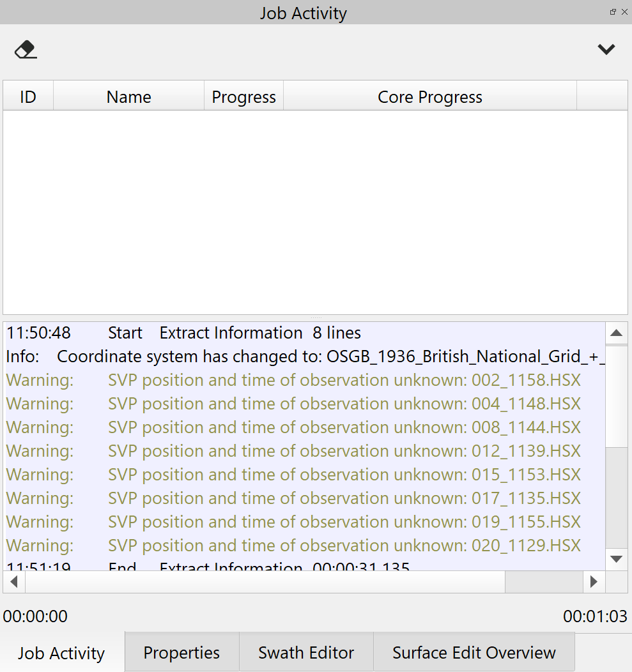Viewport: 632px width, 672px height.
Task: Sort jobs by the Name column
Action: tap(128, 96)
